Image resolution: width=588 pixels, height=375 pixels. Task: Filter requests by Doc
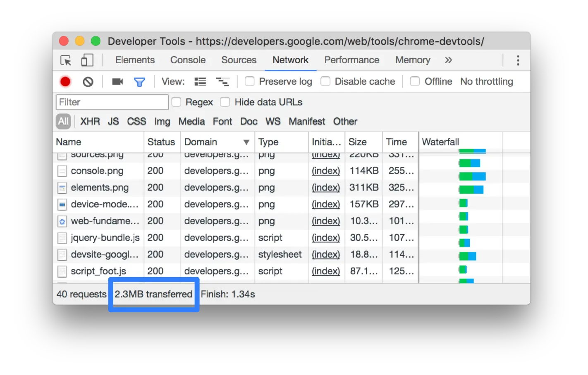point(249,121)
